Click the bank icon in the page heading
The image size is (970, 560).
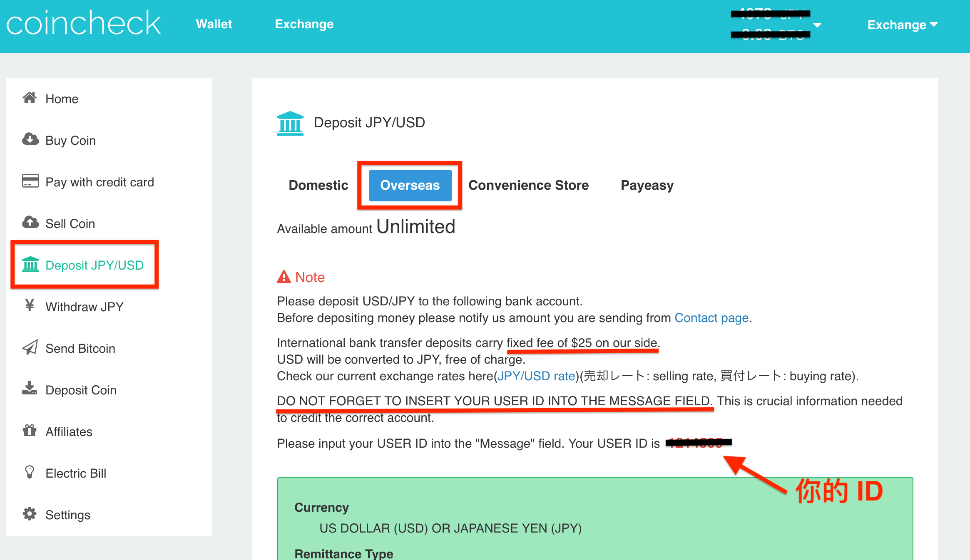click(x=290, y=124)
